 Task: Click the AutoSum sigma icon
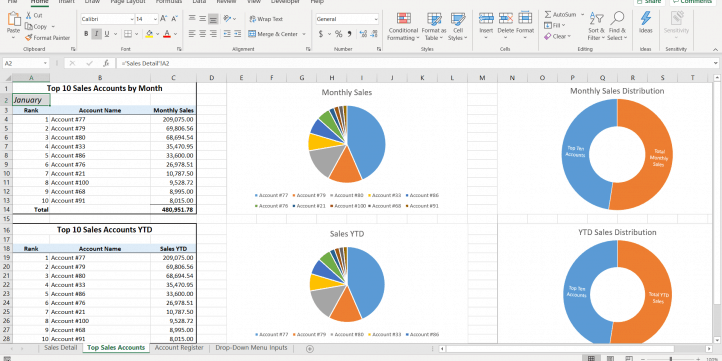tap(548, 15)
